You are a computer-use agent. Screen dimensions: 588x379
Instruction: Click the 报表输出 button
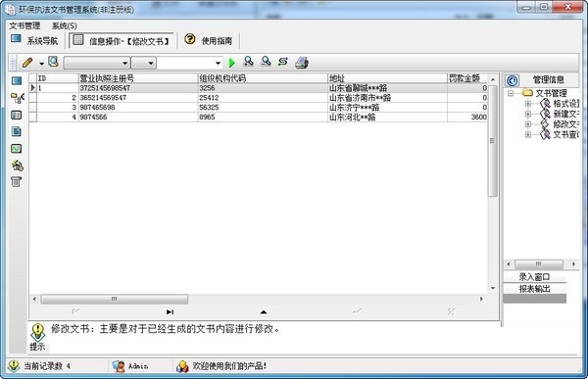[x=534, y=289]
